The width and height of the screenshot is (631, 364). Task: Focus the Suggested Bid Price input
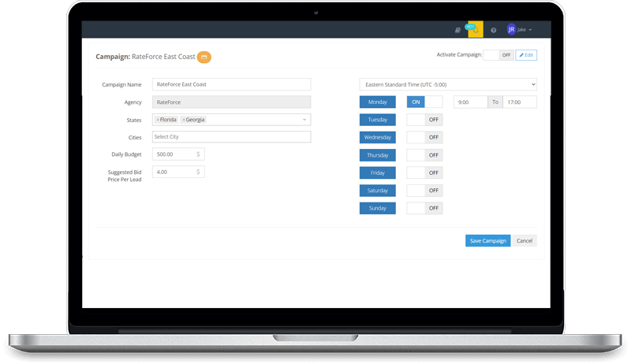(178, 172)
